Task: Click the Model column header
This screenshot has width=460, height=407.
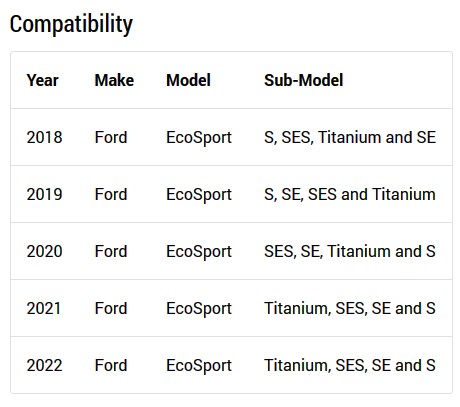Action: click(x=188, y=80)
